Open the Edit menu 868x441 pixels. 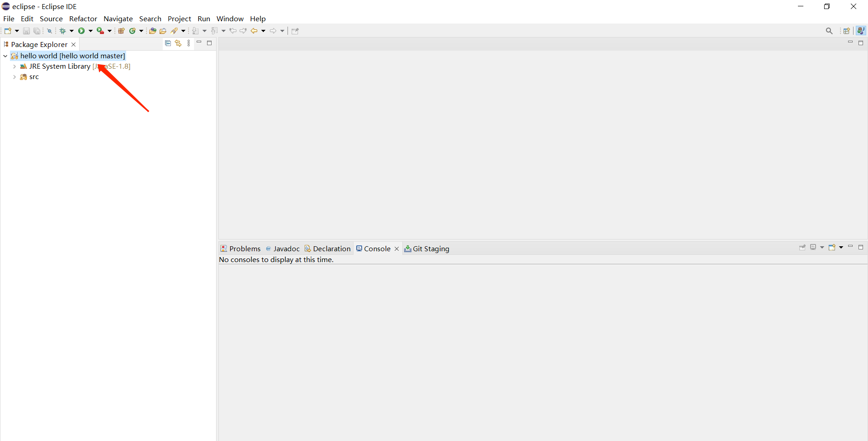coord(27,19)
